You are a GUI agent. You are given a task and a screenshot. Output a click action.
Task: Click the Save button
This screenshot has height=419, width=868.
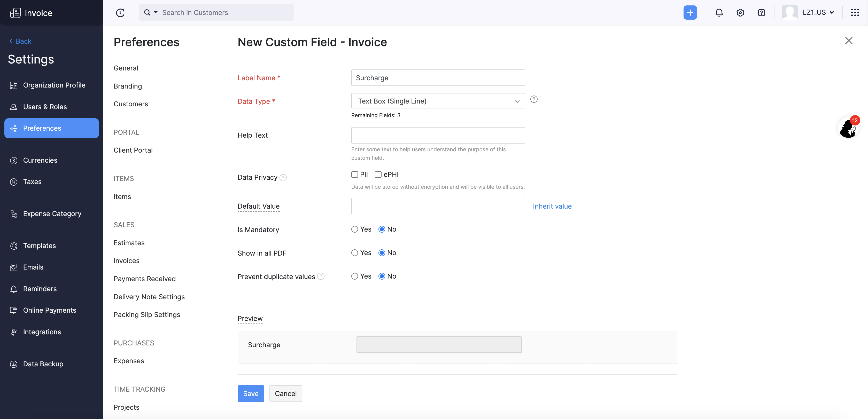(x=251, y=393)
